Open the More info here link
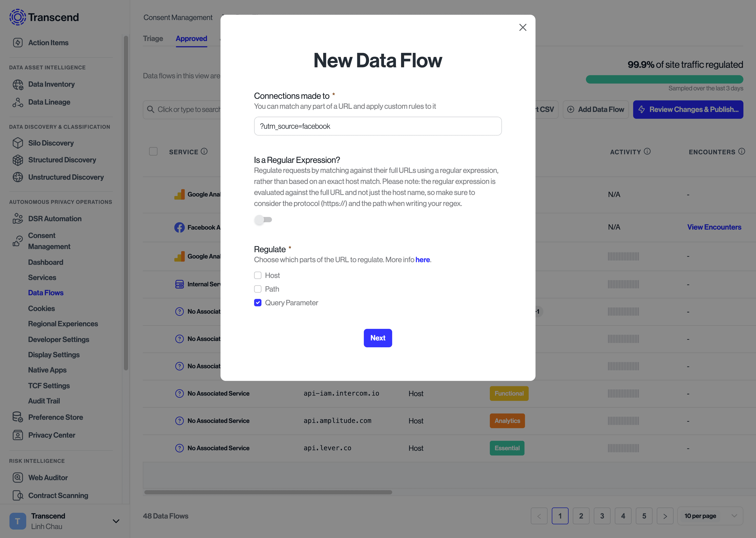This screenshot has width=756, height=538. [422, 260]
